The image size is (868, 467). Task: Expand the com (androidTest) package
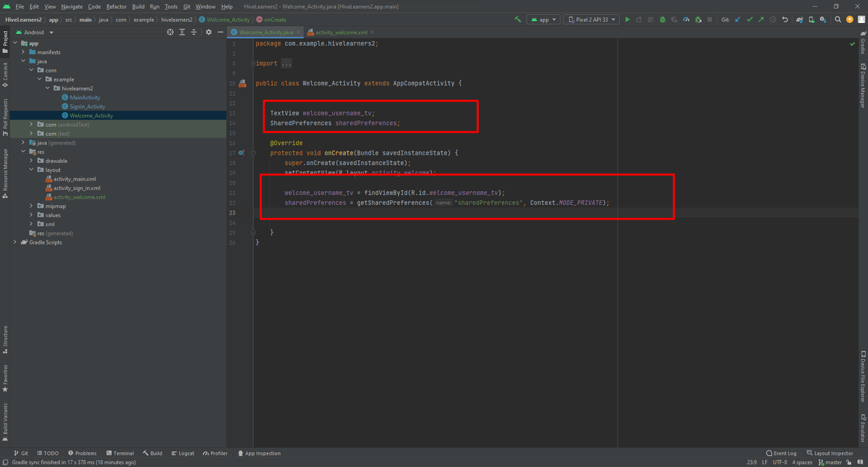pyautogui.click(x=31, y=125)
